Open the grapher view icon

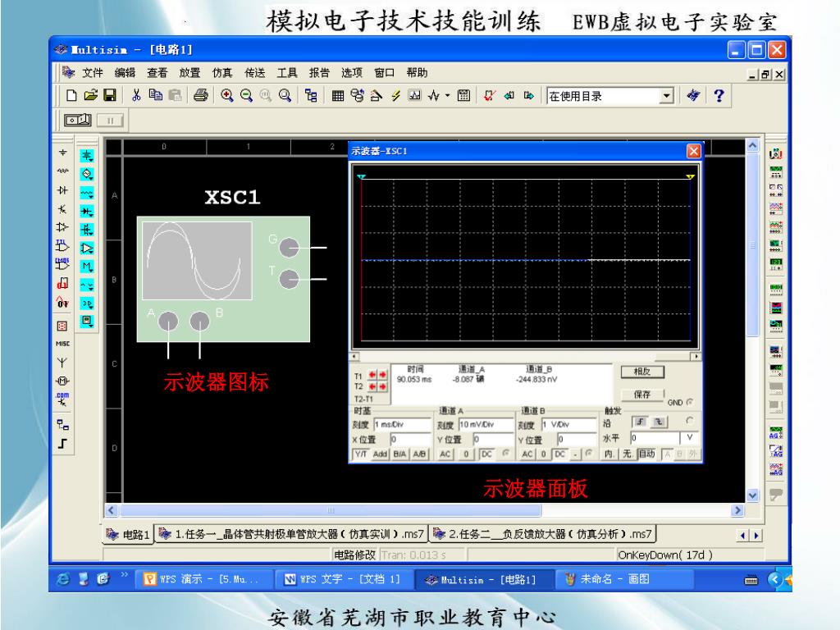pos(414,95)
